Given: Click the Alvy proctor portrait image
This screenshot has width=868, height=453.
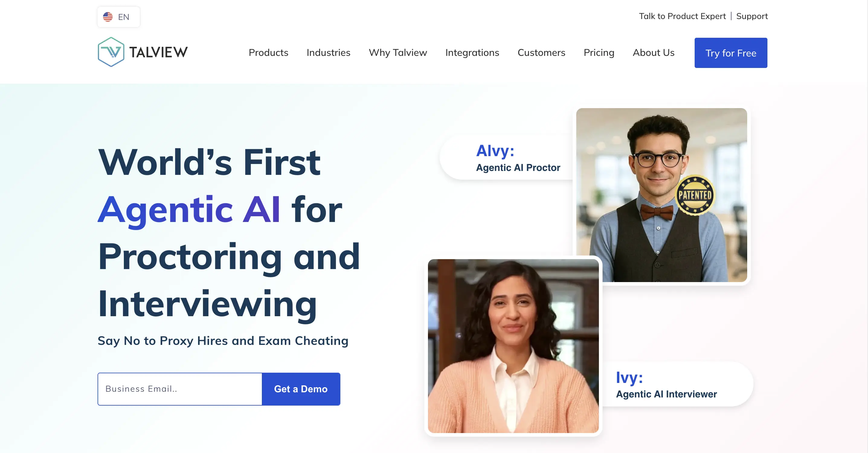Looking at the screenshot, I should coord(661,195).
